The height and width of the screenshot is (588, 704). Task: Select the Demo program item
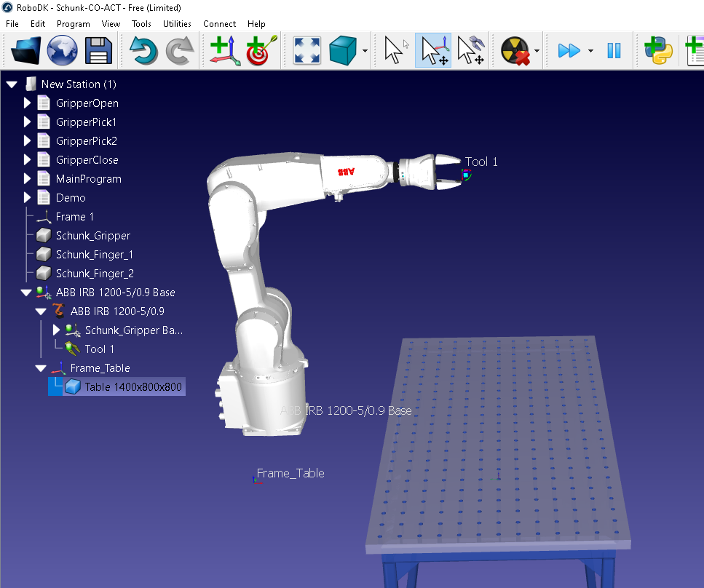(x=71, y=197)
